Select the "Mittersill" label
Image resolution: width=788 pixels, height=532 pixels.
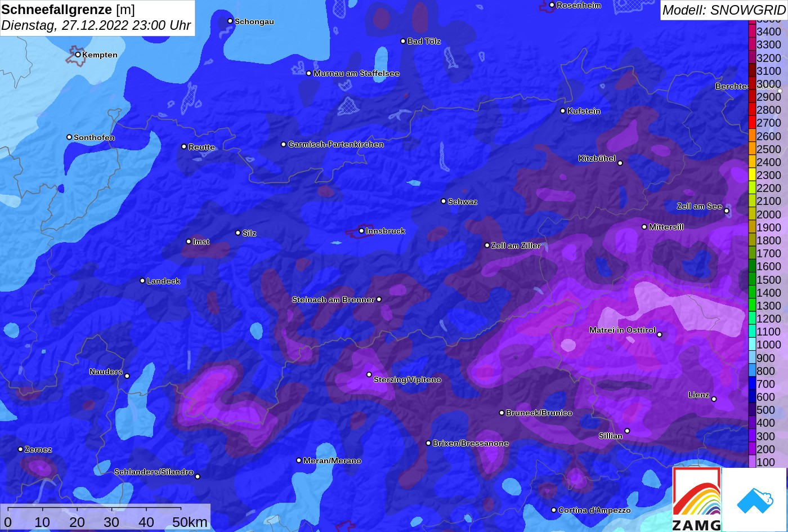pyautogui.click(x=666, y=227)
